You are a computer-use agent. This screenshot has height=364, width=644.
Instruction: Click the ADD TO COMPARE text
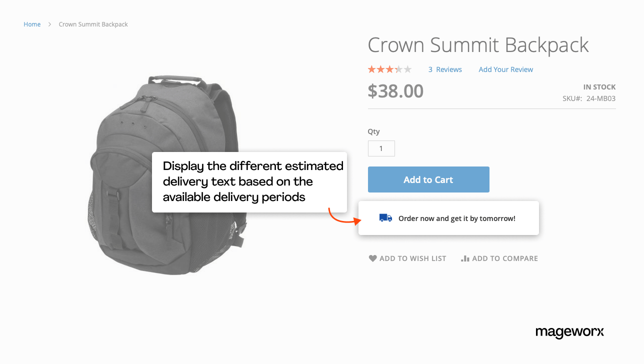[x=504, y=258]
